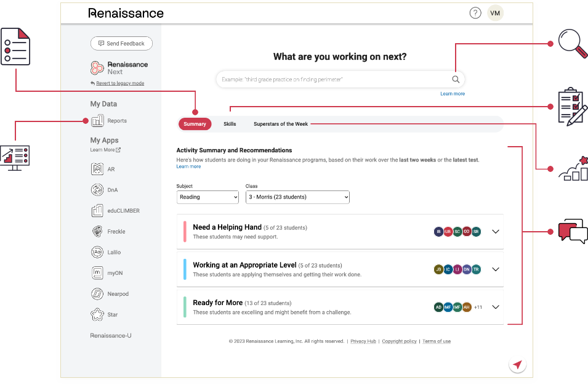Open the Copyright policy footer link
The width and height of the screenshot is (588, 384).
click(x=399, y=341)
